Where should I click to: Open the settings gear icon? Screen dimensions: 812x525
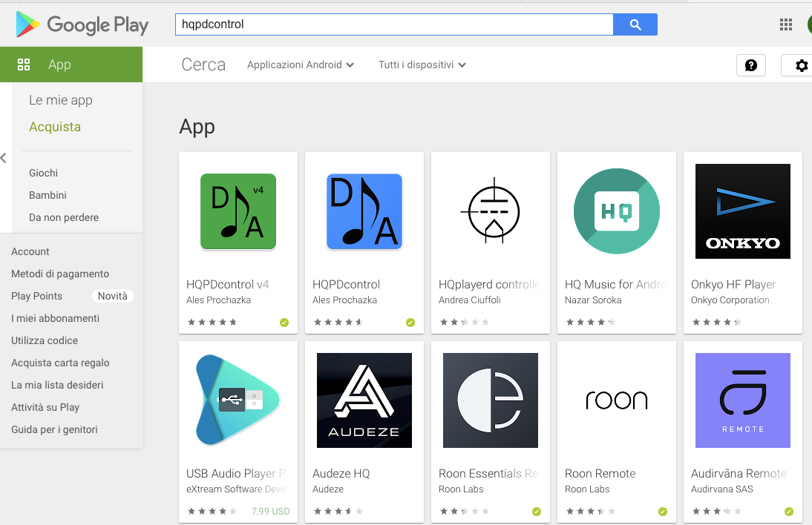[x=800, y=65]
